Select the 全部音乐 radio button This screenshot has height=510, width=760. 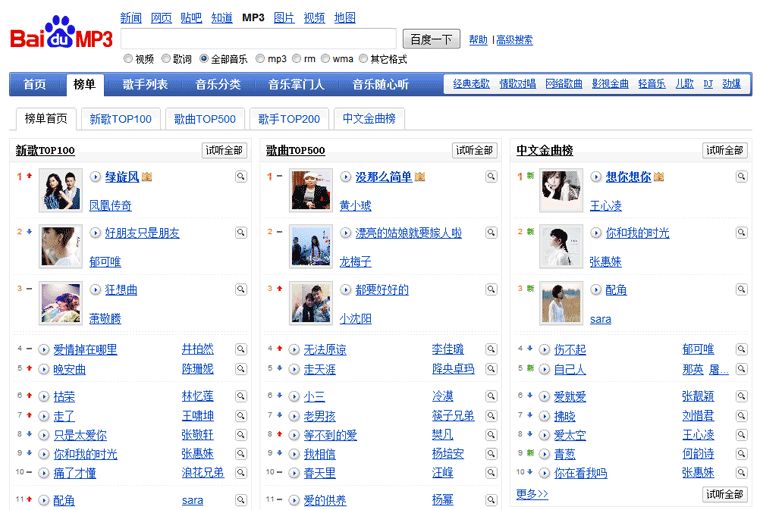click(204, 59)
